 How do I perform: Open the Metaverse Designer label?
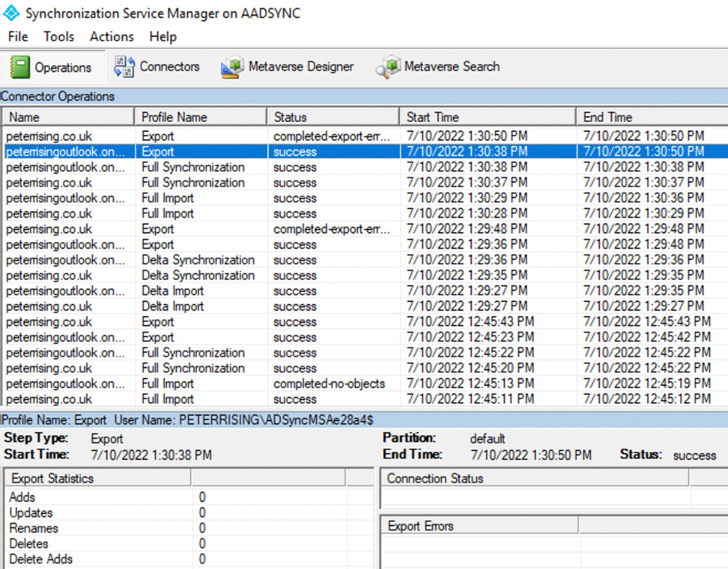tap(301, 67)
